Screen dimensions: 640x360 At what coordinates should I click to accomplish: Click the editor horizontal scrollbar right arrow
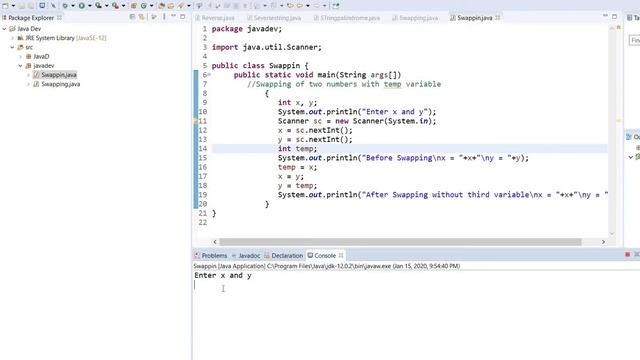tap(603, 242)
